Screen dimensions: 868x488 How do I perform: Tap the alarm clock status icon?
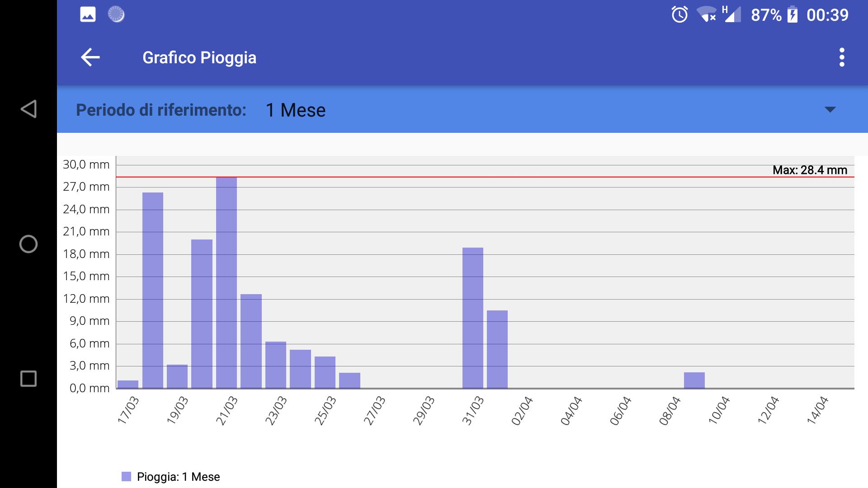click(679, 14)
